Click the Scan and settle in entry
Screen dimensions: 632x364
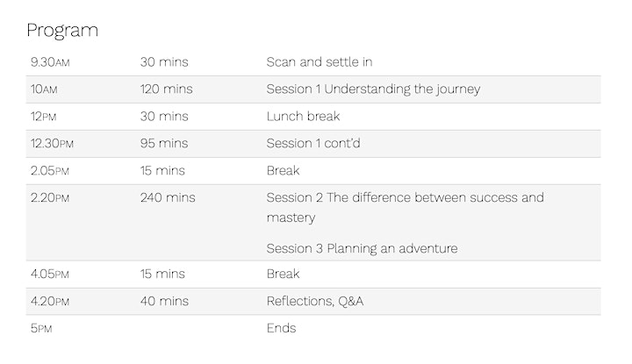coord(320,62)
